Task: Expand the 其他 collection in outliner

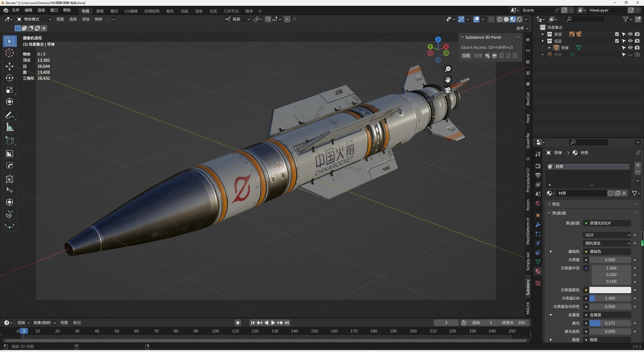Action: point(543,34)
